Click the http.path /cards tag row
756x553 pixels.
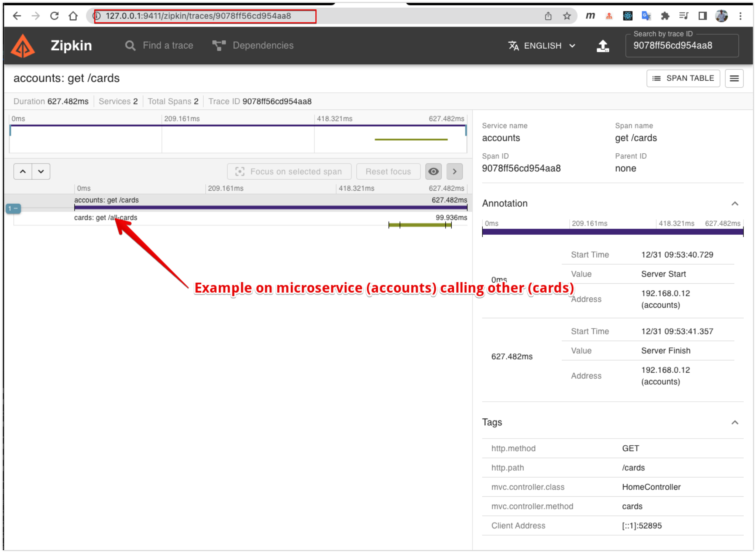pos(612,468)
